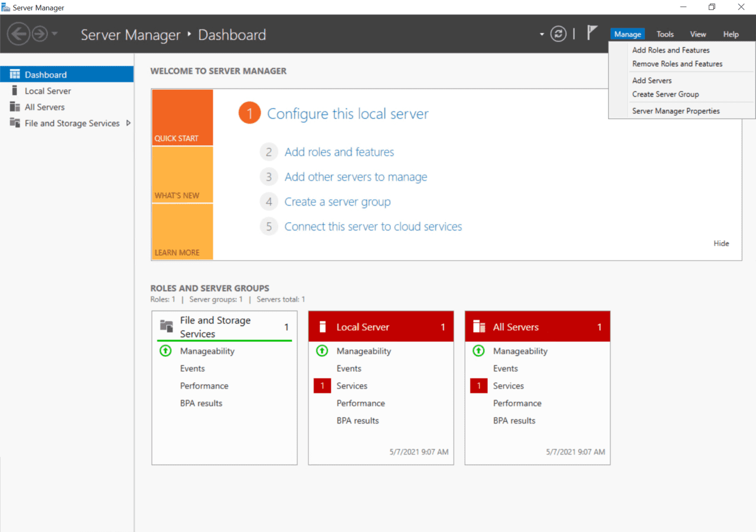The height and width of the screenshot is (532, 756).
Task: Click Create a server group link
Action: pyautogui.click(x=338, y=201)
